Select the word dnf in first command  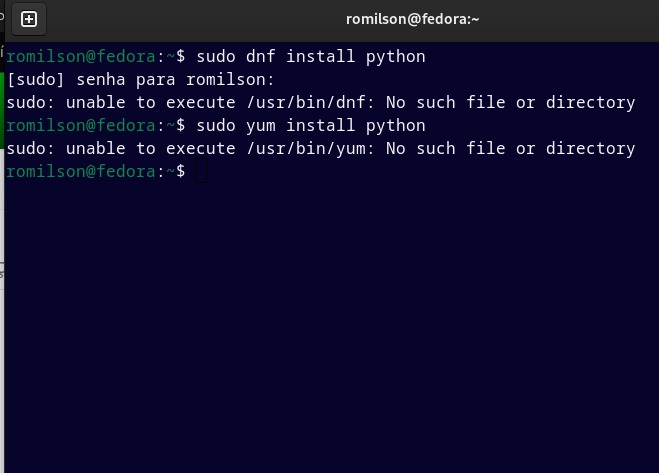coord(261,56)
